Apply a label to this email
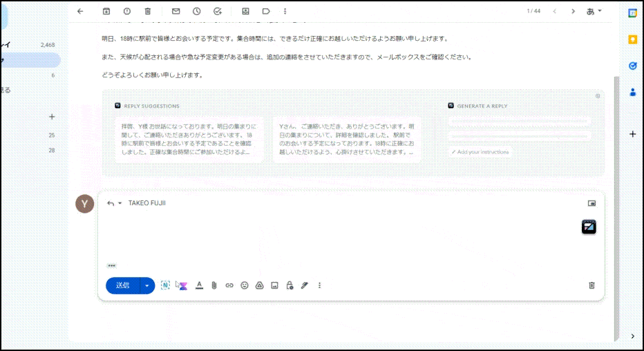The image size is (644, 351). (266, 12)
